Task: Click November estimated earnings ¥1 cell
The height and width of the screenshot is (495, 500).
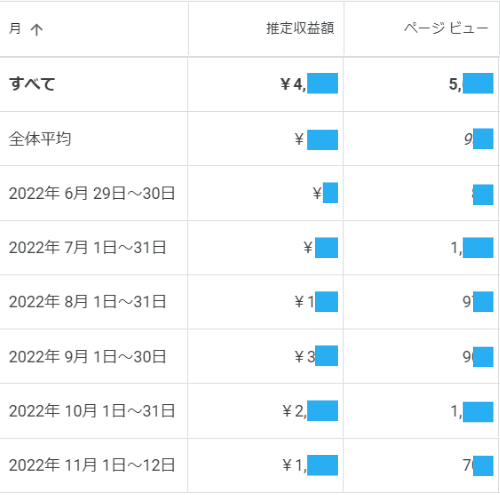Action: (310, 465)
